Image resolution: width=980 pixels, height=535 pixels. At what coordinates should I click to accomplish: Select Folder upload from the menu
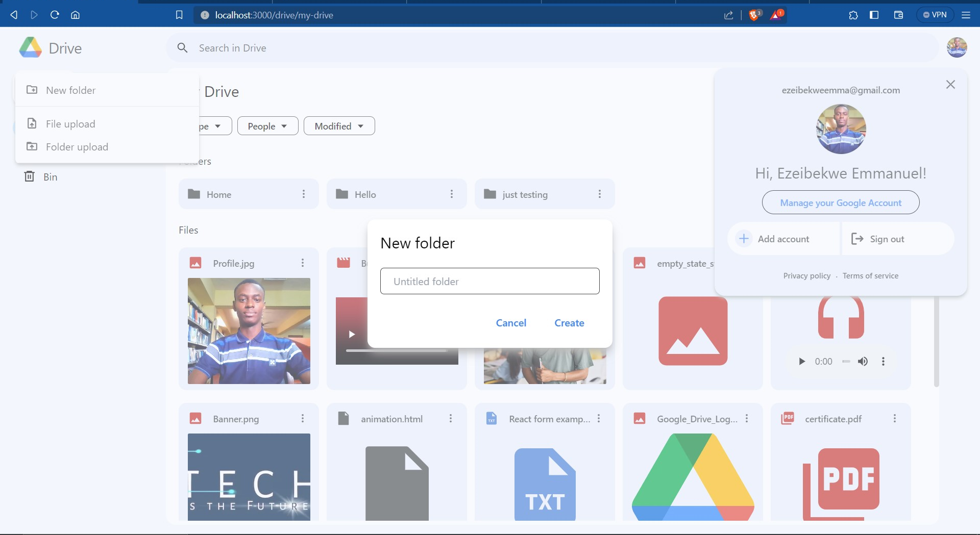coord(77,147)
